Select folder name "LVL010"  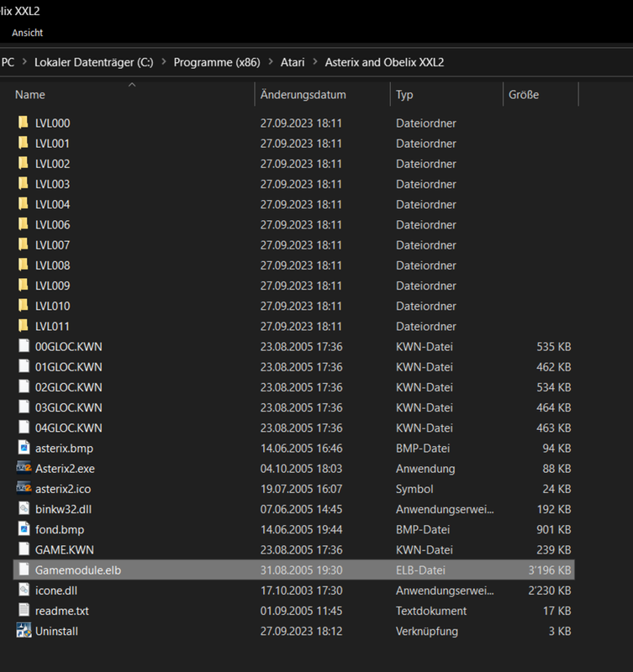point(52,306)
